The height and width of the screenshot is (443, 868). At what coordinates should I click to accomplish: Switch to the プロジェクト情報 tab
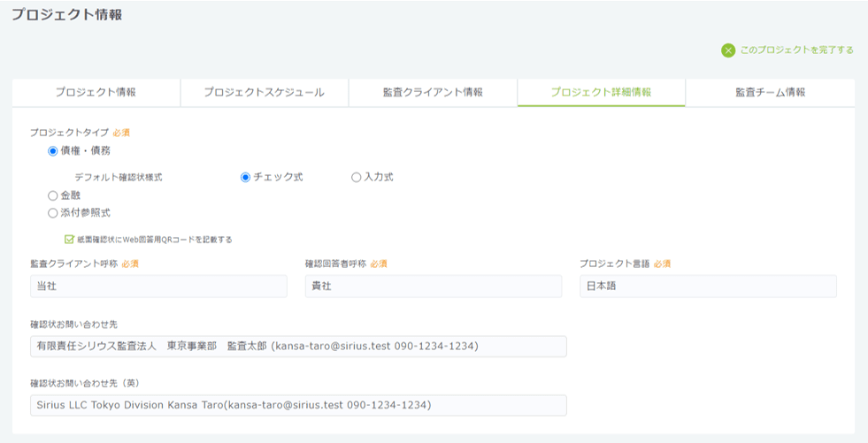click(x=96, y=92)
